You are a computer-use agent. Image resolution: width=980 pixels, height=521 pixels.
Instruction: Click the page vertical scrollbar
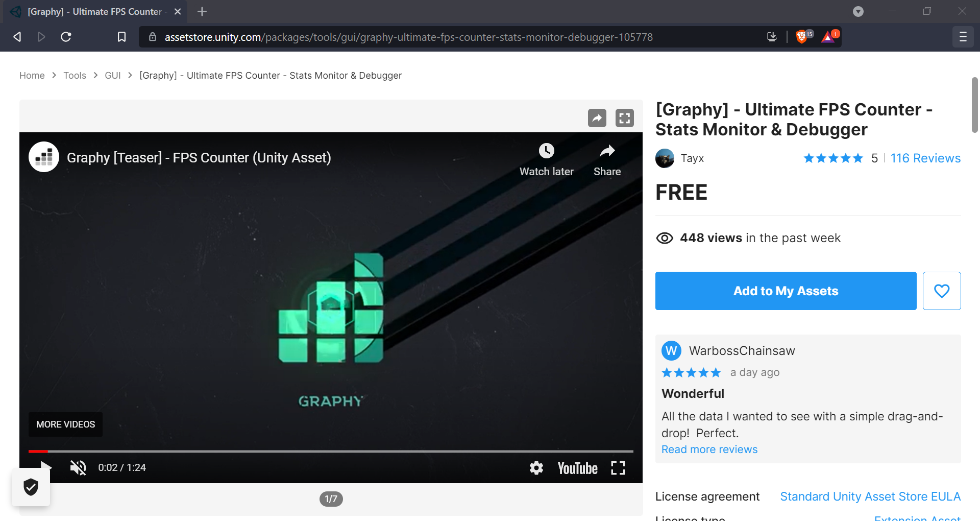[x=975, y=105]
